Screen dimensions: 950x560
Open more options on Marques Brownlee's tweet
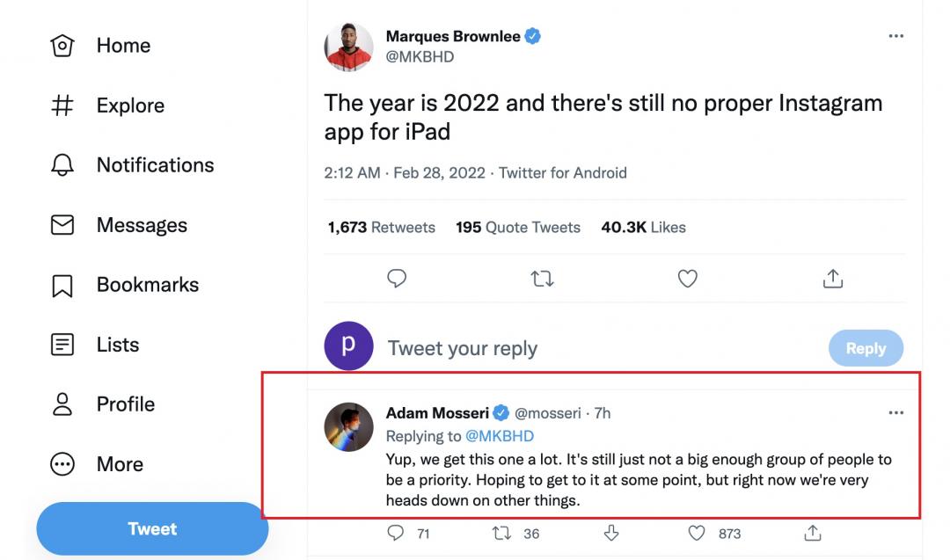click(x=895, y=36)
